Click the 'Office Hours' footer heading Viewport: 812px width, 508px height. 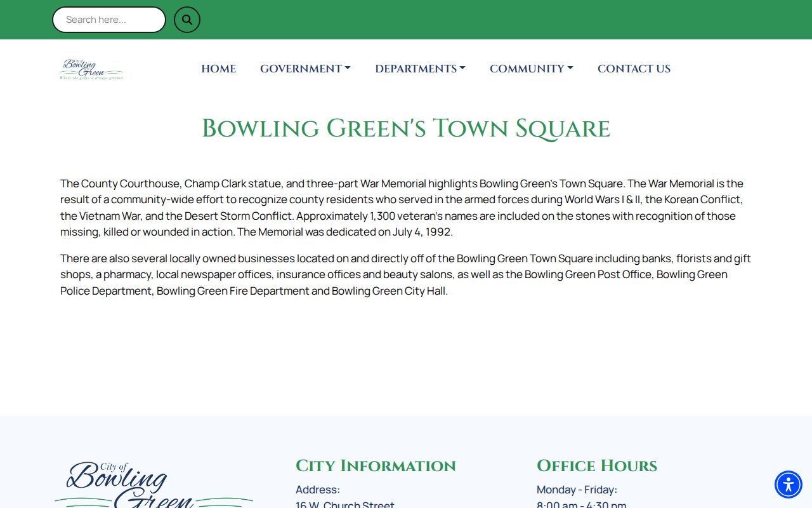click(597, 465)
